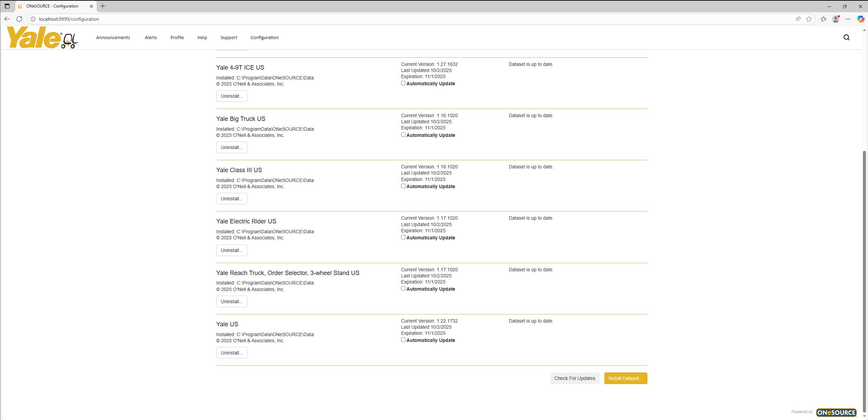Open site information via the page info icon
The height and width of the screenshot is (420, 868).
pos(33,19)
